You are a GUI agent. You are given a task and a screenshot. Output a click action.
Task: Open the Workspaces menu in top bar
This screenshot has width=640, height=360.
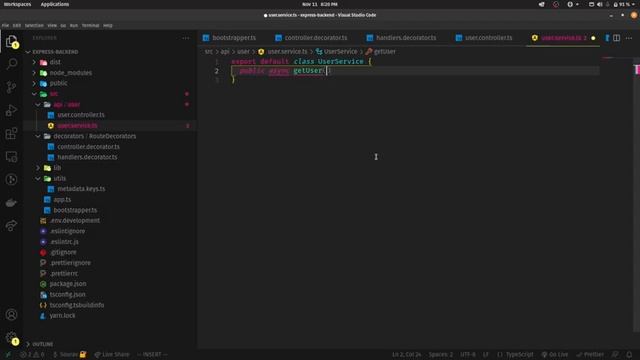(17, 4)
